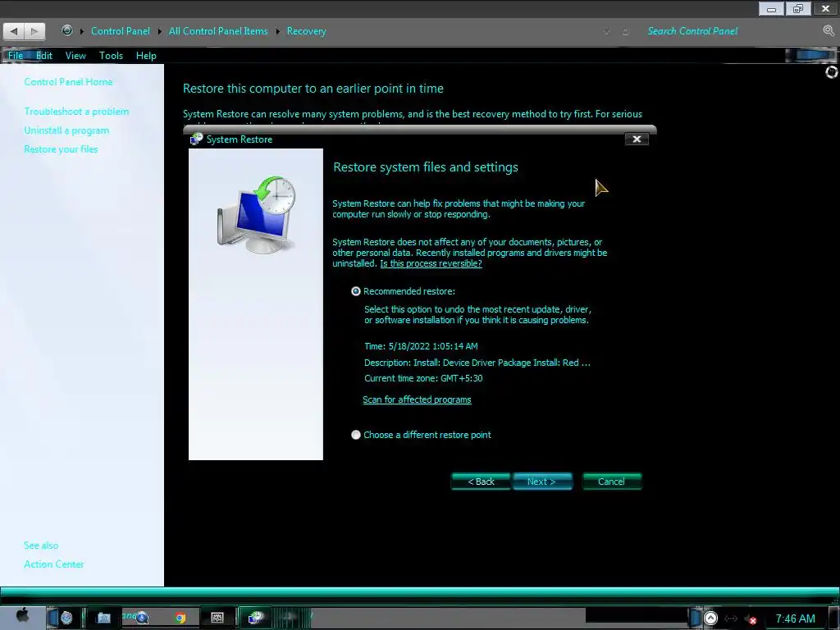
Task: Click the back navigation arrow
Action: click(14, 31)
